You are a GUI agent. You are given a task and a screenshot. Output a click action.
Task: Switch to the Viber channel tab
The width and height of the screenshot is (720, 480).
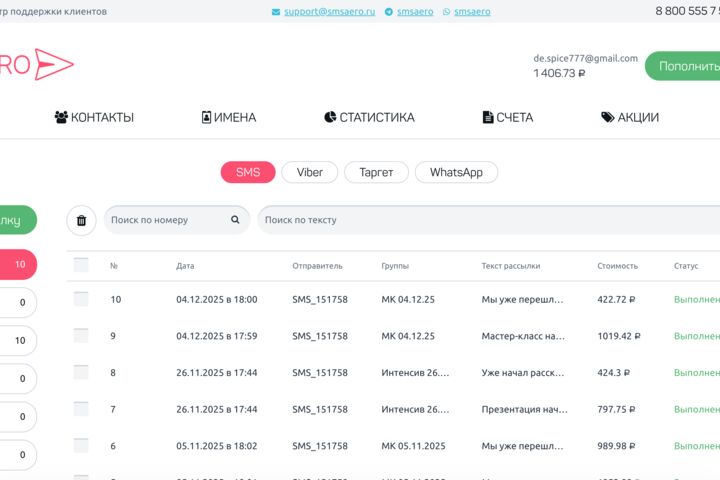309,172
